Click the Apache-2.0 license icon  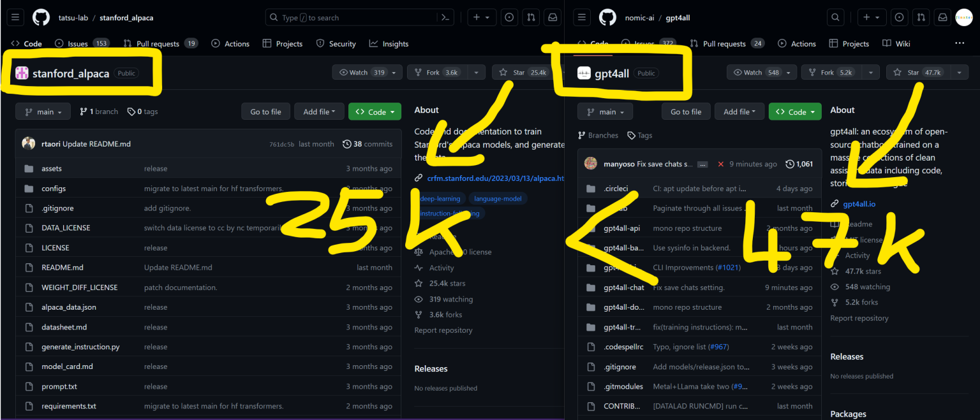coord(420,252)
